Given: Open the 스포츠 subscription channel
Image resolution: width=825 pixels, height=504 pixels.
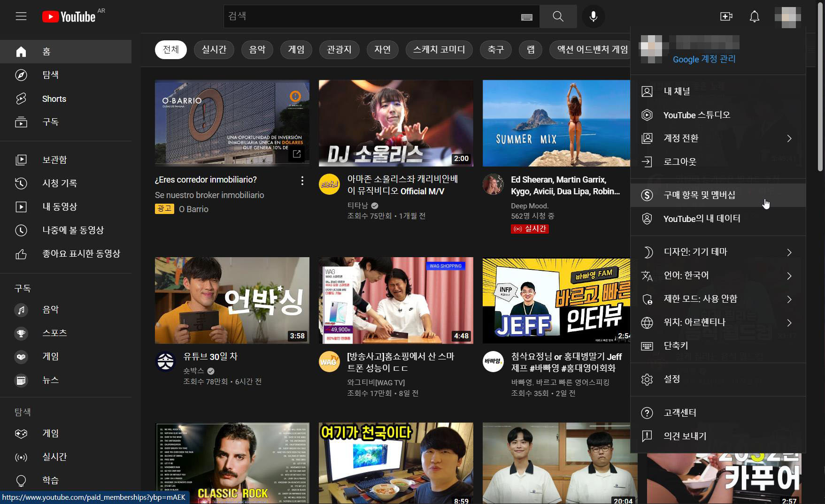Looking at the screenshot, I should [66, 333].
